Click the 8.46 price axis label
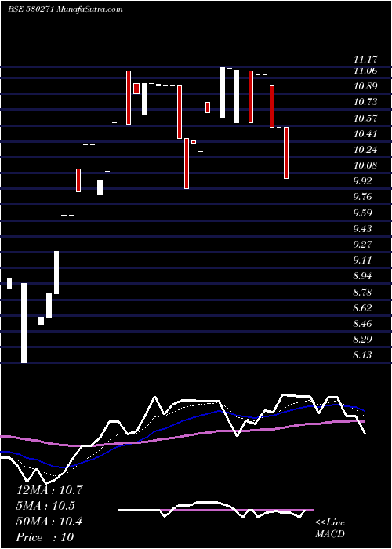392x549 pixels. pos(362,324)
